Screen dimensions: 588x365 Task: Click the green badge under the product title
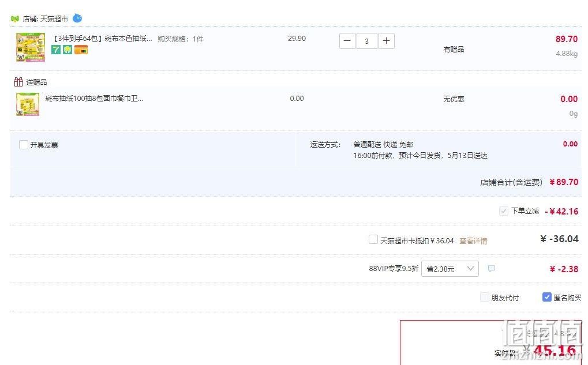pyautogui.click(x=68, y=50)
